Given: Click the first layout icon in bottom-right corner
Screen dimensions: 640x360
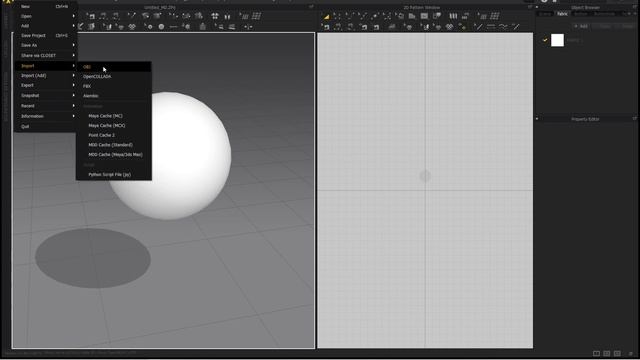Looking at the screenshot, I should [596, 353].
